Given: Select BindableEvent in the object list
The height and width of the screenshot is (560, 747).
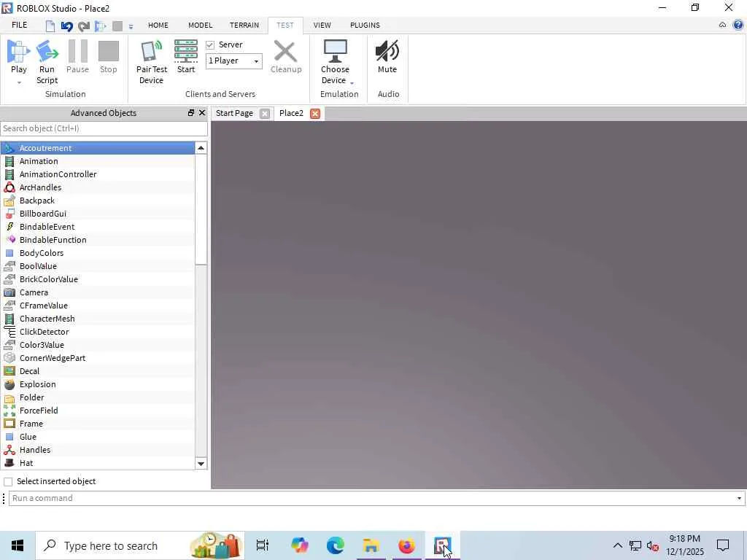Looking at the screenshot, I should [x=98, y=227].
